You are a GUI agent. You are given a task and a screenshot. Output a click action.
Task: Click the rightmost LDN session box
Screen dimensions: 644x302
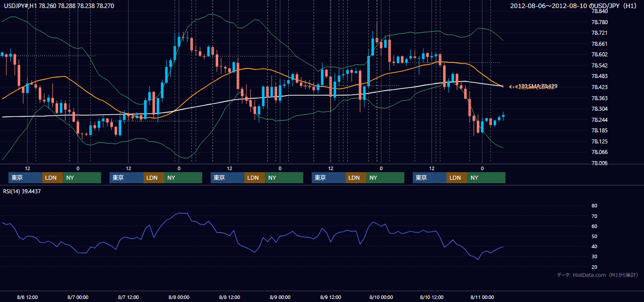pyautogui.click(x=457, y=178)
